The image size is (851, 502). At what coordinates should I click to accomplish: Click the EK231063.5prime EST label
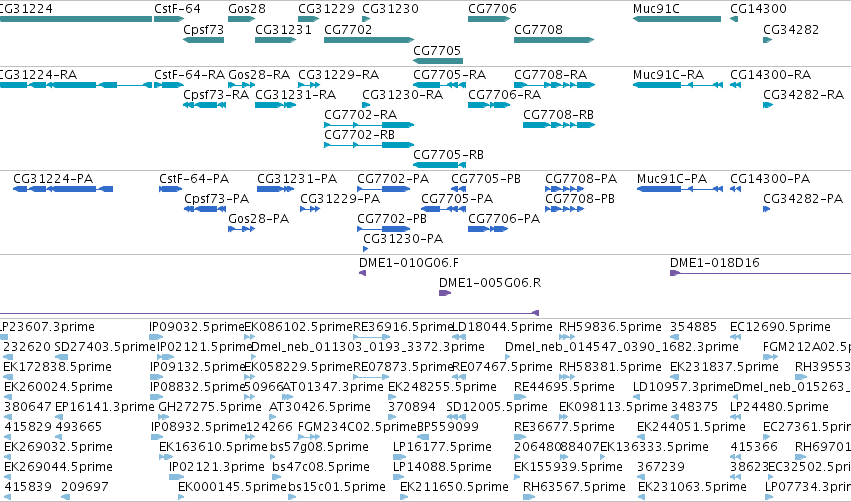(692, 487)
